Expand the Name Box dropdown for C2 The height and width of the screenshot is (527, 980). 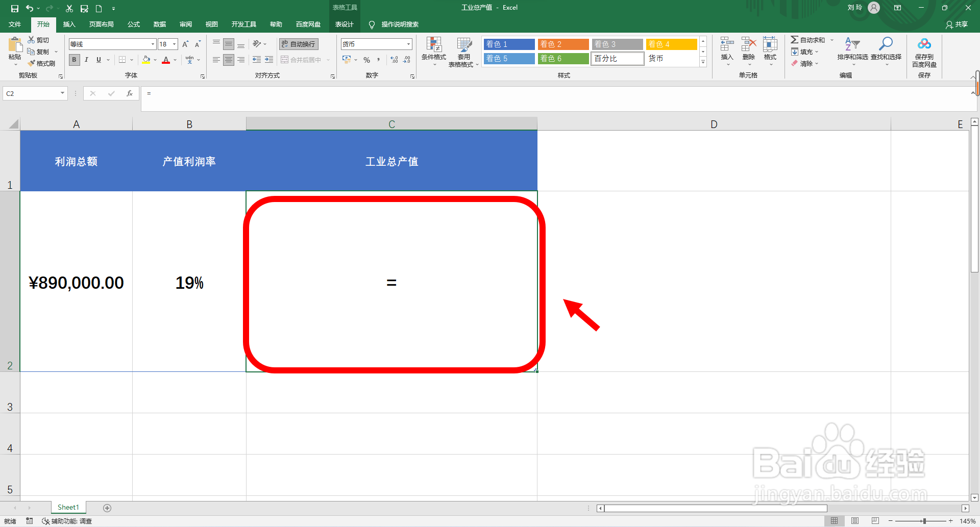coord(62,93)
